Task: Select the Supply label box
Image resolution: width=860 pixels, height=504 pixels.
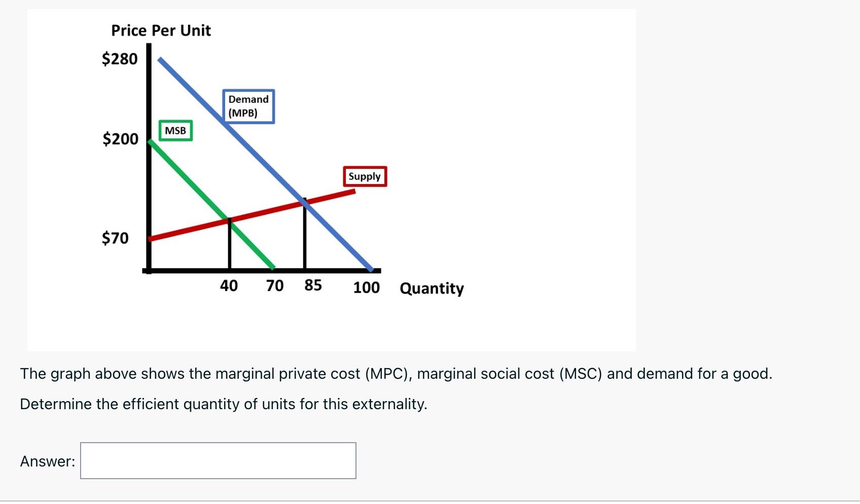Action: 364,176
